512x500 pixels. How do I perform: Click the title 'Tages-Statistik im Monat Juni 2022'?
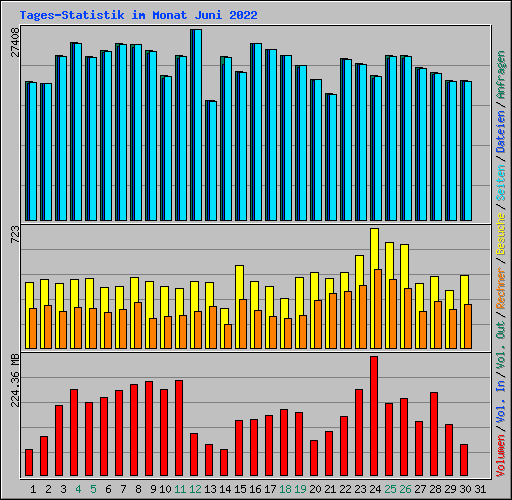click(x=138, y=15)
